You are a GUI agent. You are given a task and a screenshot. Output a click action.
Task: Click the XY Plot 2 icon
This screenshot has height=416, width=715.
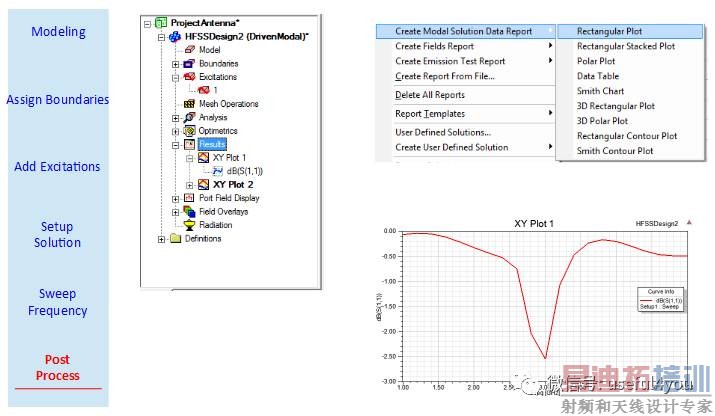(x=203, y=185)
